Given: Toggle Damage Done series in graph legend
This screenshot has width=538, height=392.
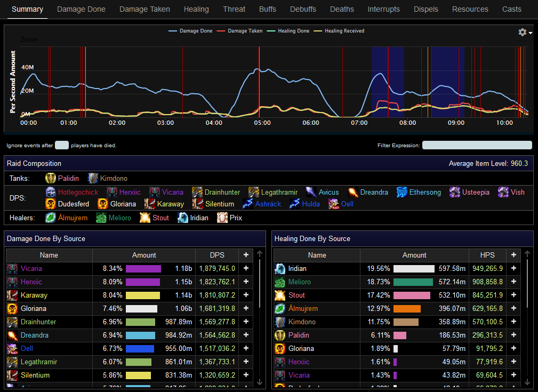Looking at the screenshot, I should [x=190, y=31].
